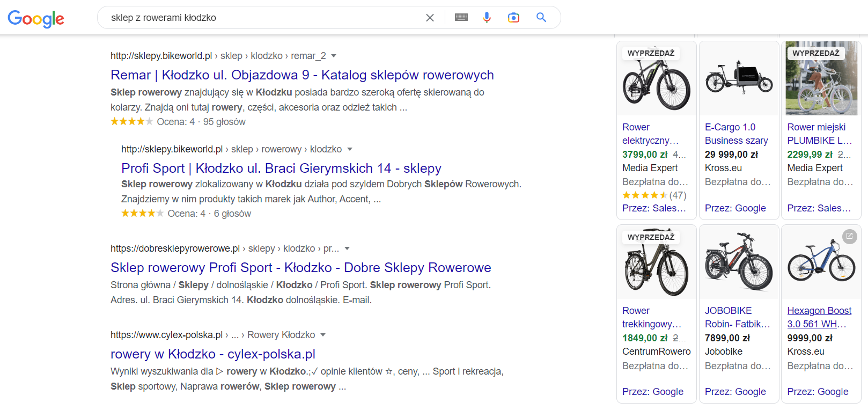The width and height of the screenshot is (868, 410).
Task: Click WYPRZEDAŻ badge on Rower miejski PLUMBIKE
Action: coord(815,53)
